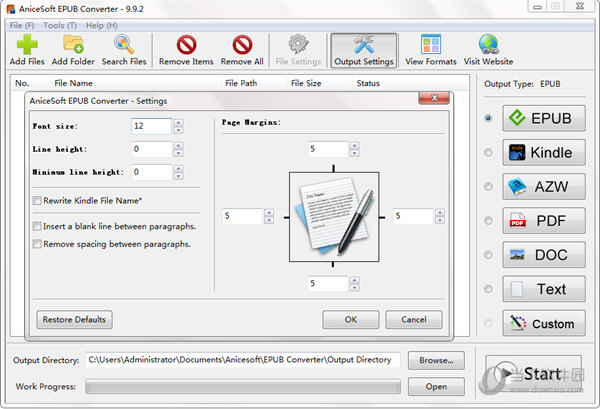
Task: Open the Help (H) menu
Action: (x=101, y=26)
